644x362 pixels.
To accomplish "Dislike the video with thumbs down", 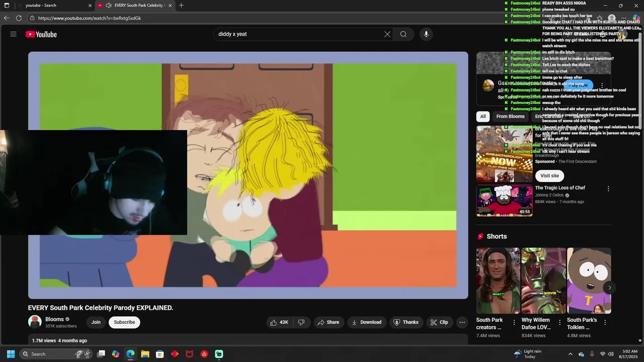I will pyautogui.click(x=301, y=322).
